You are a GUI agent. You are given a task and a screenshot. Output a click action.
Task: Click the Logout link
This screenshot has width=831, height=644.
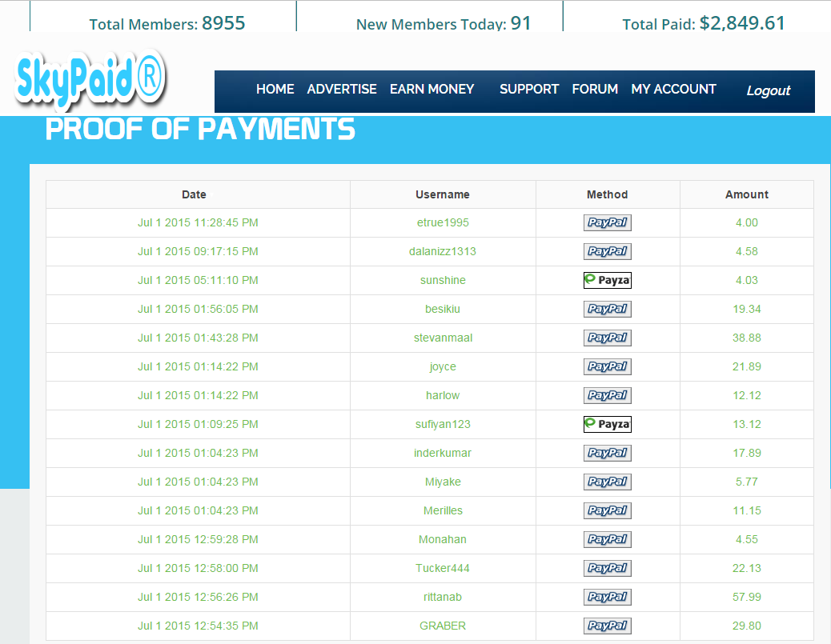pyautogui.click(x=769, y=90)
